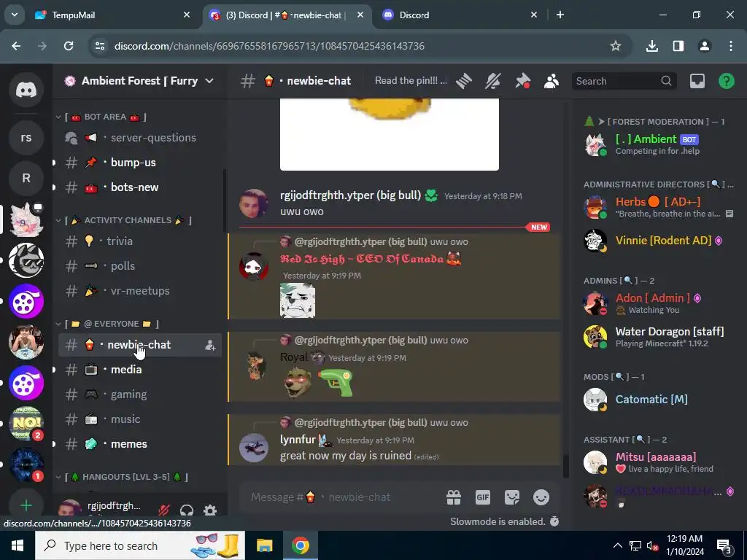This screenshot has height=560, width=747.
Task: Open Adon [ Admin ] member profile
Action: click(x=659, y=303)
